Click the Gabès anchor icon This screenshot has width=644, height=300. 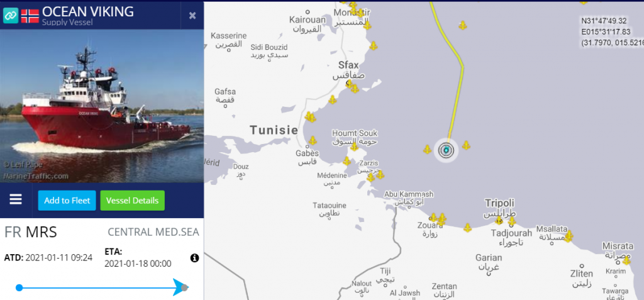[x=313, y=141]
